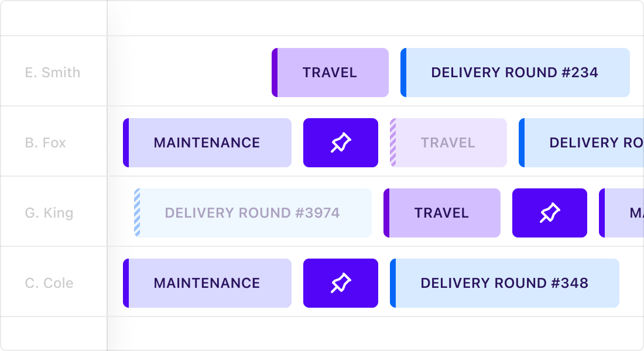The width and height of the screenshot is (644, 351).
Task: Select the pin icon next to G. King's TRAVEL task
Action: click(549, 213)
